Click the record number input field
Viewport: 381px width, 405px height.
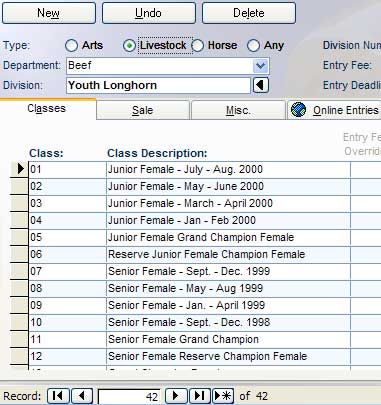pyautogui.click(x=129, y=397)
